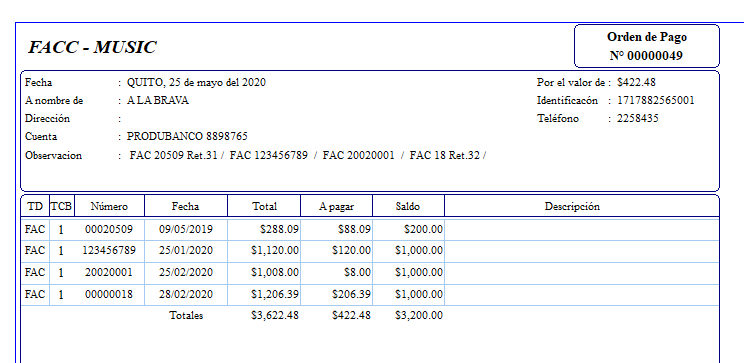Click the amount $422.48 beside Por el valor de
Image resolution: width=744 pixels, height=363 pixels.
click(636, 83)
